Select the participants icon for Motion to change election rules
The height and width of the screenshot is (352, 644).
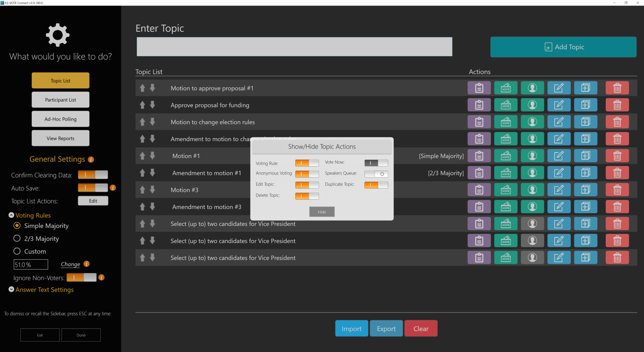coord(532,122)
